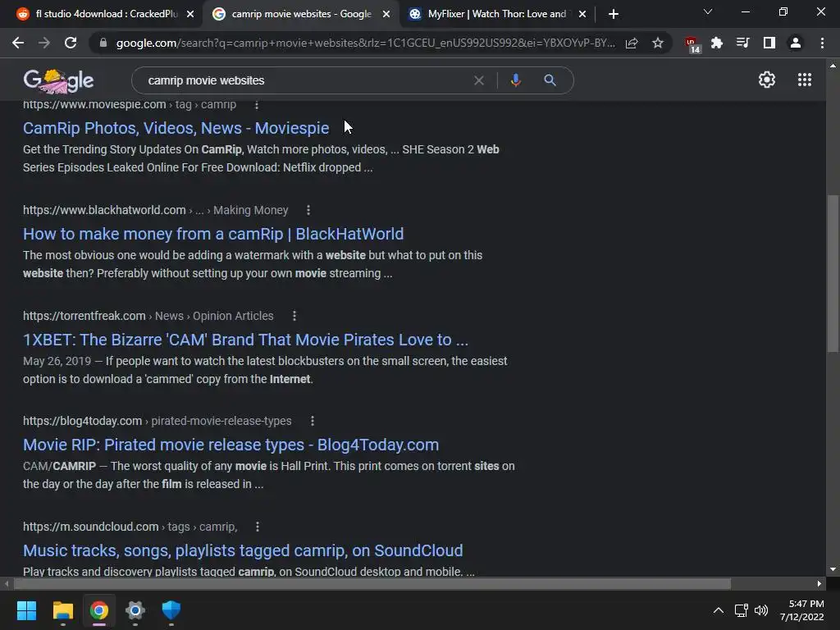
Task: Open the 1XBET Bizarre CAM Brand article
Action: click(245, 340)
